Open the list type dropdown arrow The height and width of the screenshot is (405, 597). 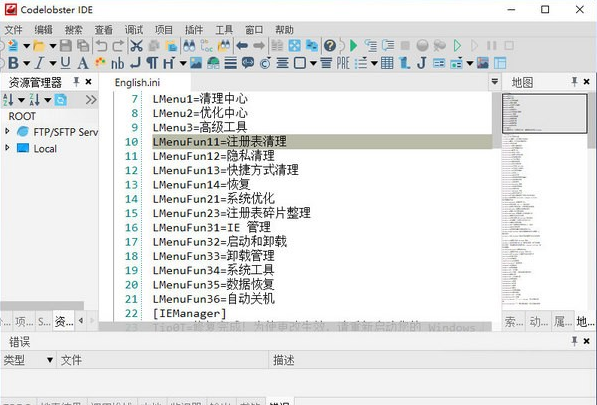pyautogui.click(x=374, y=63)
